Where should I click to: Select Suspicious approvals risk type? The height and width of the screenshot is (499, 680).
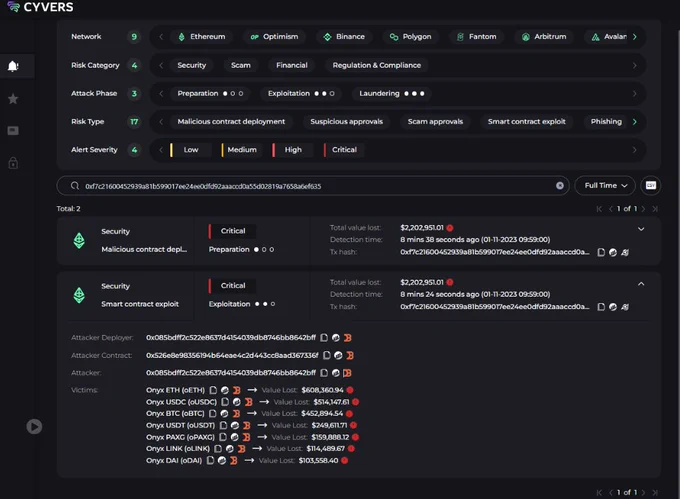(347, 122)
